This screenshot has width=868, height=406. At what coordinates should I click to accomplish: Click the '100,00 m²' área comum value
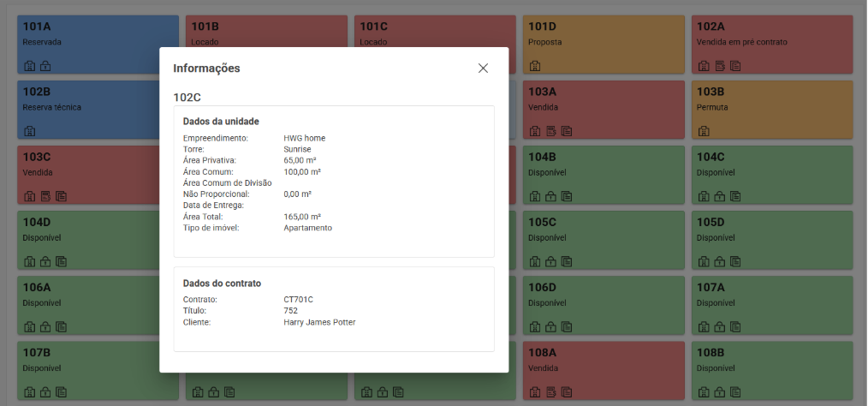pos(302,171)
